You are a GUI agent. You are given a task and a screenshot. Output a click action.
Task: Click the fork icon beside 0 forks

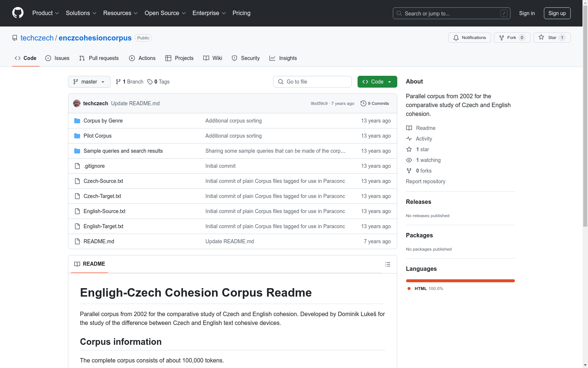pyautogui.click(x=409, y=171)
